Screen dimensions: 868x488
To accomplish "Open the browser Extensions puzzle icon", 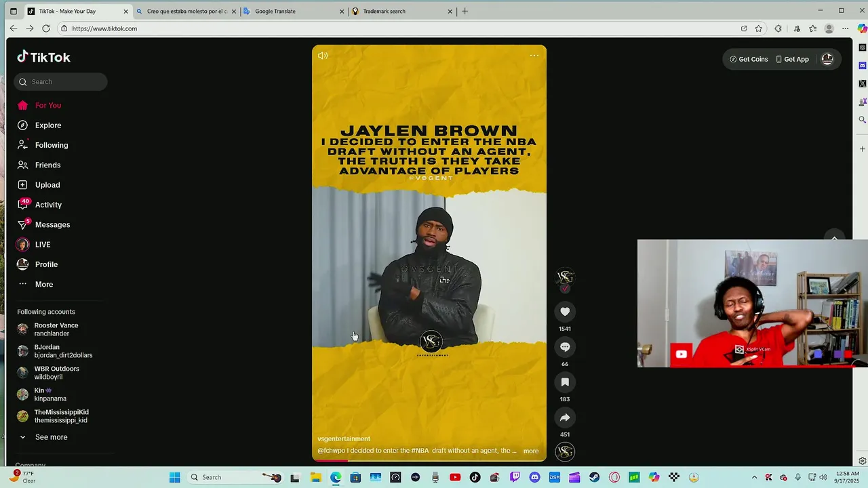I will 778,28.
